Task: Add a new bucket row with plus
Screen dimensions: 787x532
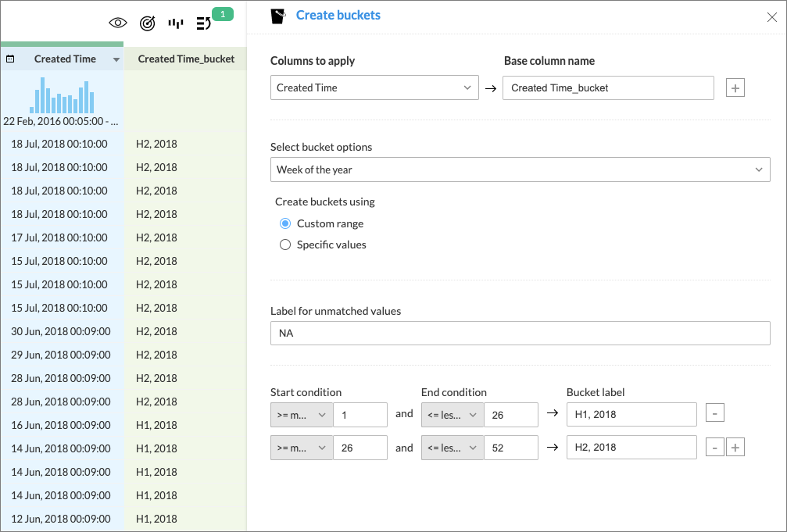Action: coord(735,448)
